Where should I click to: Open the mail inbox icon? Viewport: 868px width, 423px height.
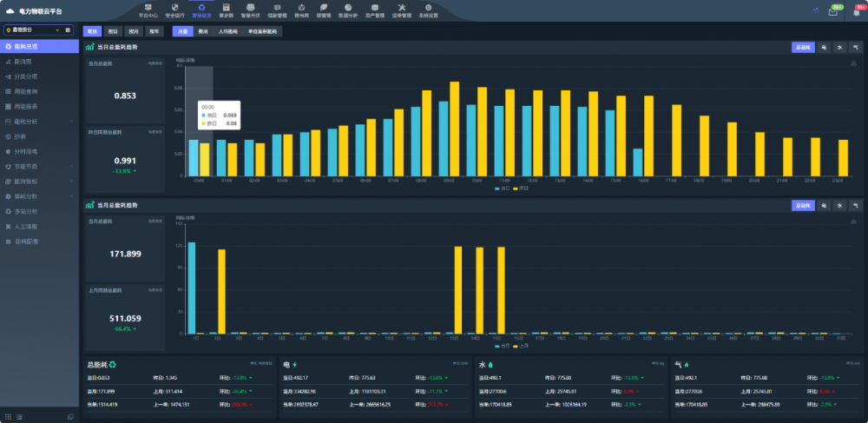(x=833, y=11)
